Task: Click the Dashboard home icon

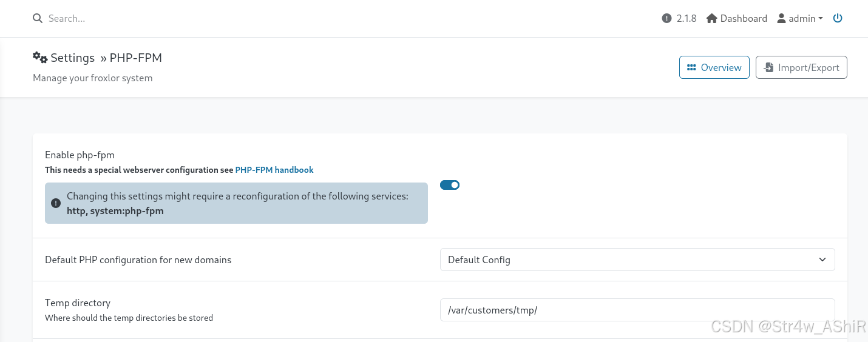Action: pos(712,19)
